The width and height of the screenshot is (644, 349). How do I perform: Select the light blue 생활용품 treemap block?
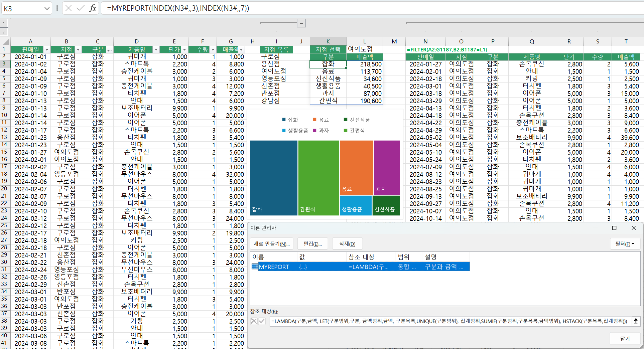point(356,205)
